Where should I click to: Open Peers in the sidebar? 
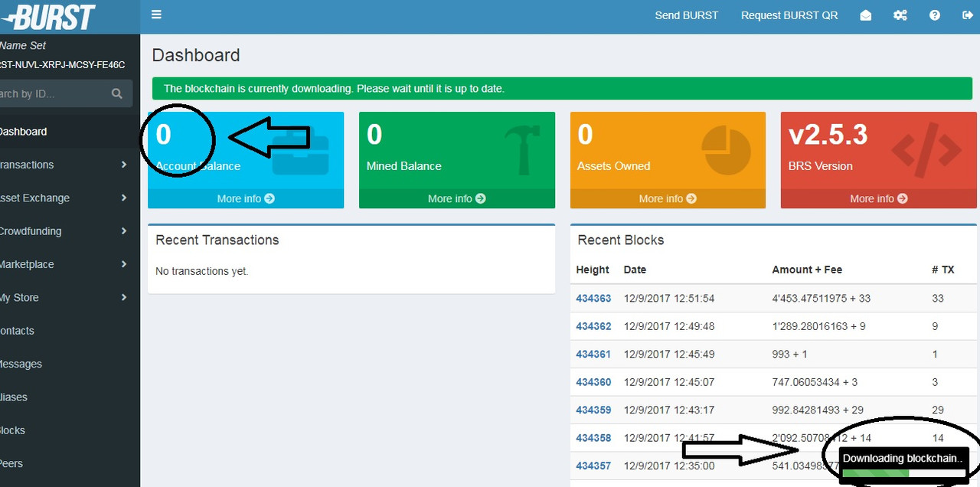click(x=70, y=463)
